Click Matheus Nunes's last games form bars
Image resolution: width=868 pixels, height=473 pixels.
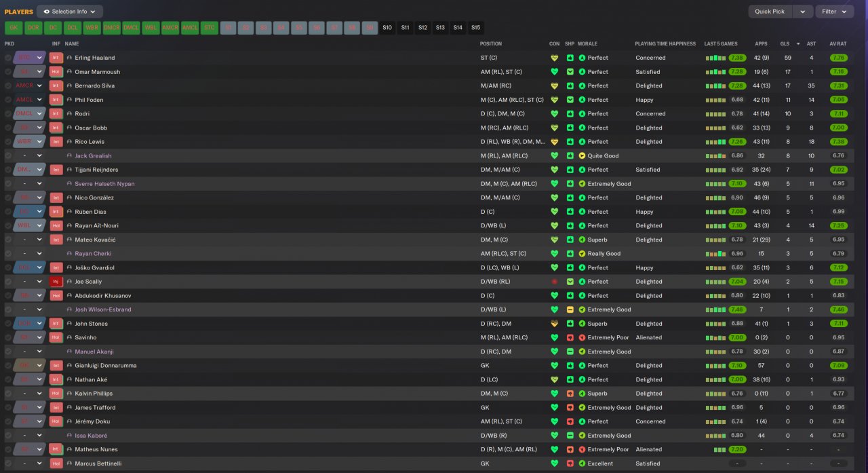[719, 449]
